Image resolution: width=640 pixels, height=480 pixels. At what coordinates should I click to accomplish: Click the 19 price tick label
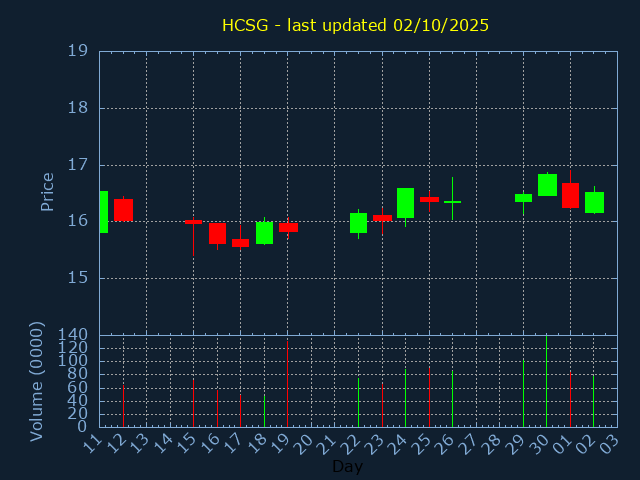click(x=77, y=51)
